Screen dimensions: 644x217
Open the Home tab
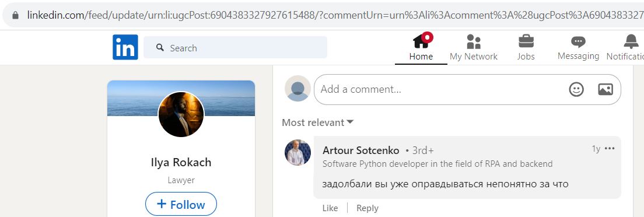click(421, 47)
